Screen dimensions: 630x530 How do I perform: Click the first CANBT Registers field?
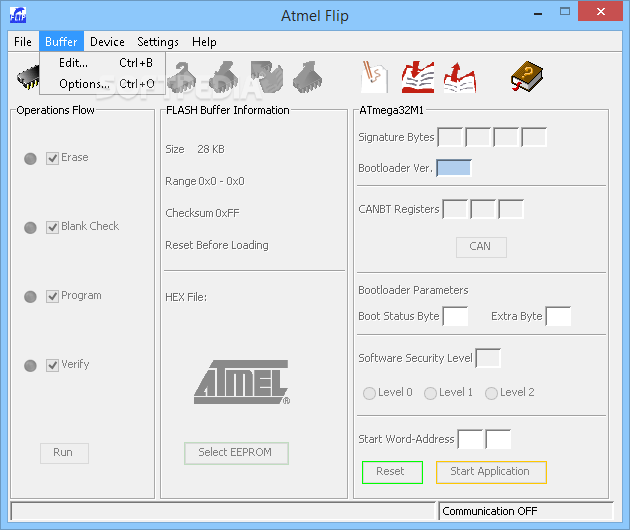pyautogui.click(x=455, y=209)
